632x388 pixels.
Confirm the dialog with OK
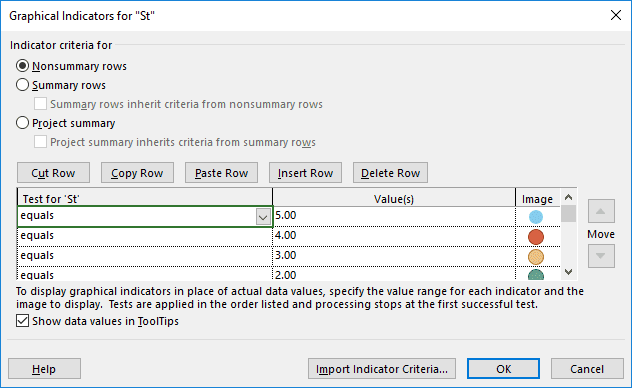point(503,369)
